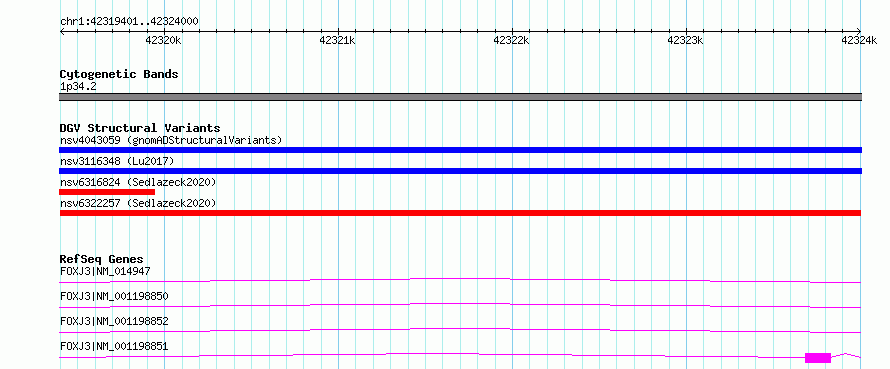The height and width of the screenshot is (369, 890).
Task: Click the 42323k ruler tick label
Action: pyautogui.click(x=685, y=40)
